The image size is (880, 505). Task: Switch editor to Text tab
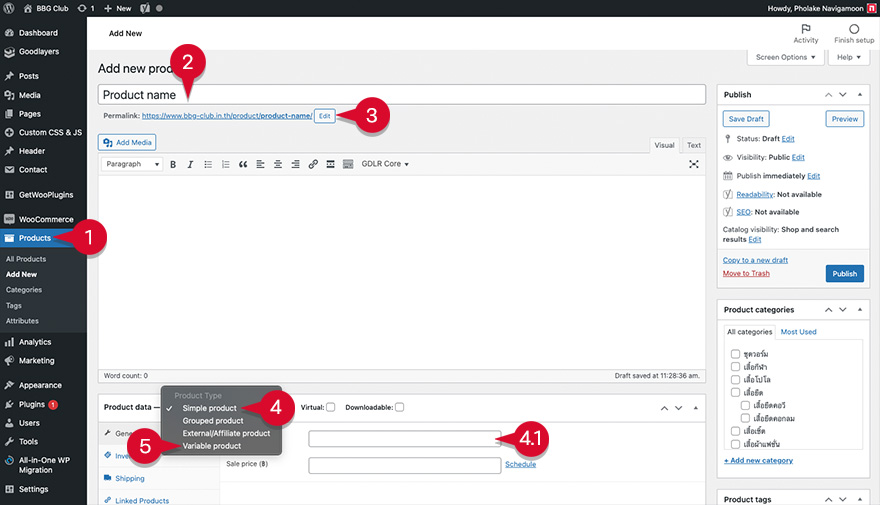[694, 145]
